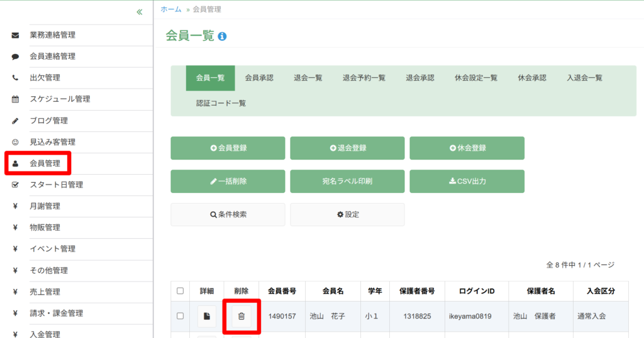
Task: Switch to the 会員承認 tab
Action: (259, 78)
